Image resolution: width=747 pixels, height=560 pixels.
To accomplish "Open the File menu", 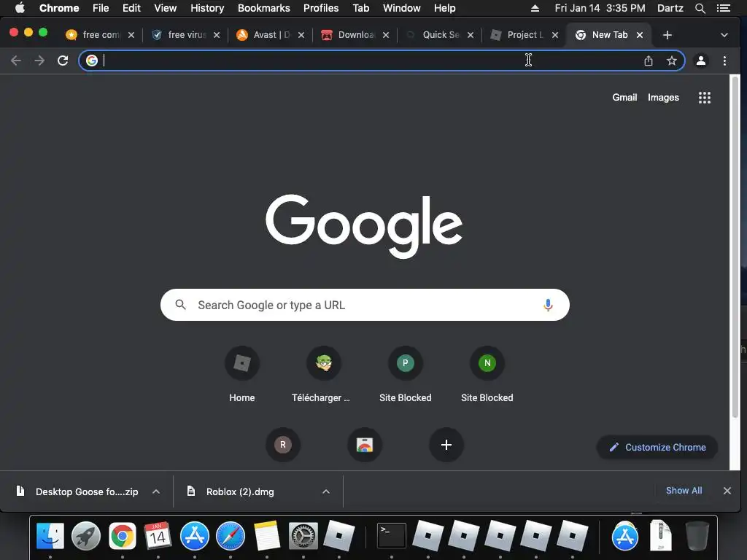I will point(101,8).
